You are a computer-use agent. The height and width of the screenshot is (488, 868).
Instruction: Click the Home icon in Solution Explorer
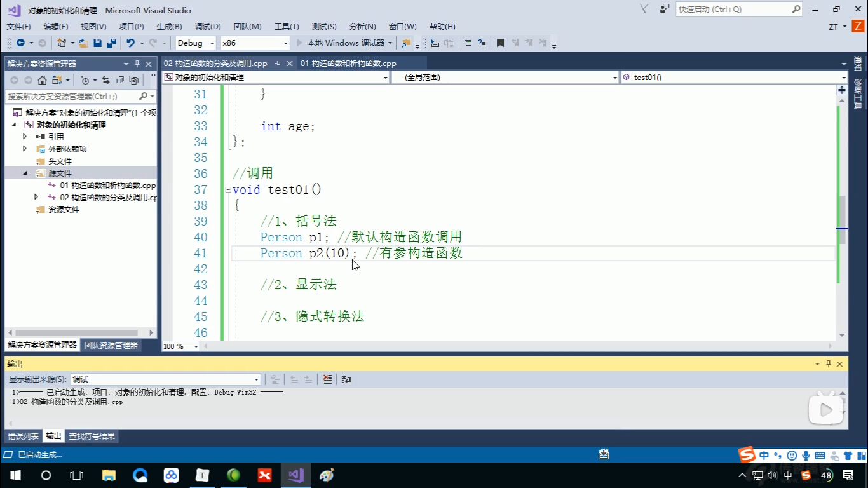click(x=42, y=80)
